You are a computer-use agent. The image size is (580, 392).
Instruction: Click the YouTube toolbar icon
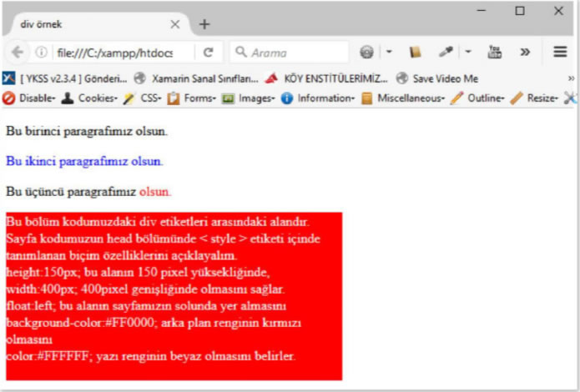494,52
